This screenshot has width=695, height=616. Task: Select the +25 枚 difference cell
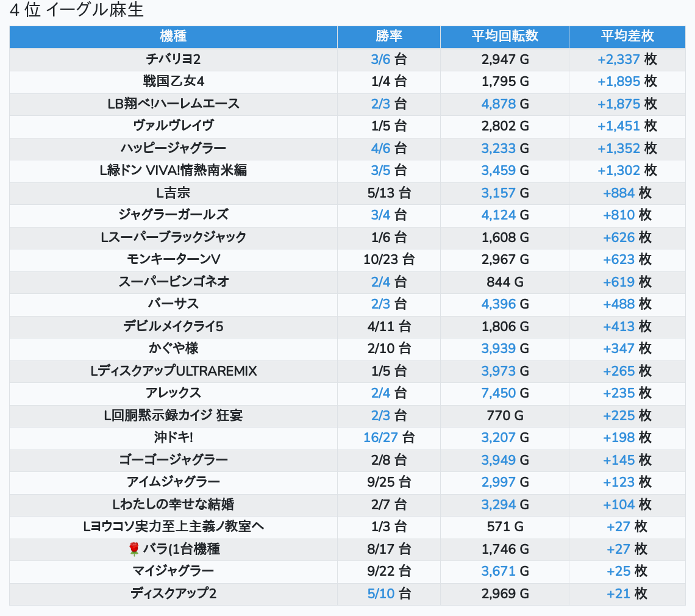[x=627, y=571]
